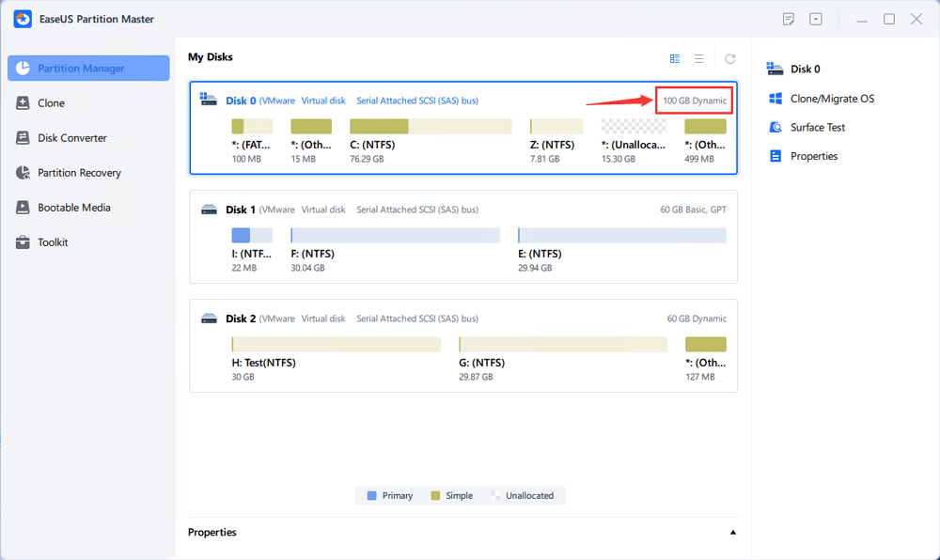Image resolution: width=940 pixels, height=560 pixels.
Task: Click Clone/Migrate OS in right panel
Action: (832, 99)
